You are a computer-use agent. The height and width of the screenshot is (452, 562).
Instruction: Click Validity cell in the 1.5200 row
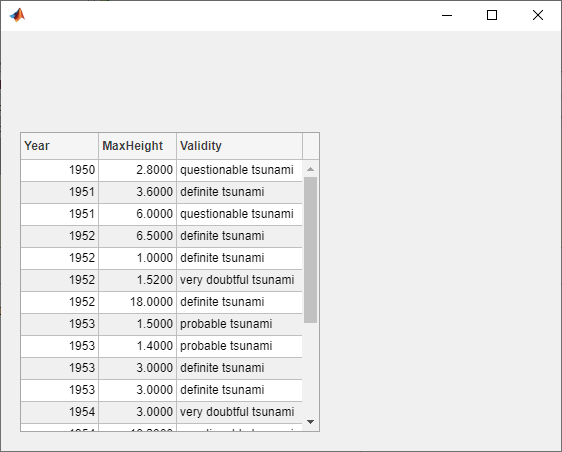point(239,280)
